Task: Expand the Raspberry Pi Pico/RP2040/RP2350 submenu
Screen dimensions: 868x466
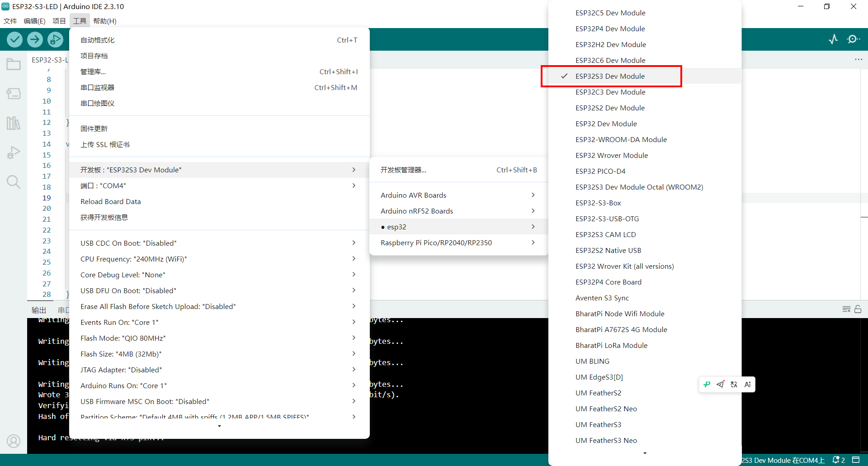Action: coord(458,243)
